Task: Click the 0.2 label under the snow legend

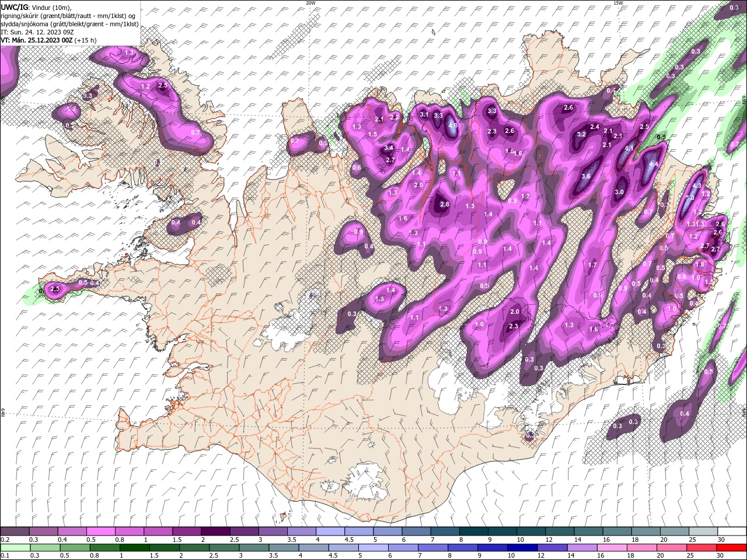Action: [x=5, y=540]
